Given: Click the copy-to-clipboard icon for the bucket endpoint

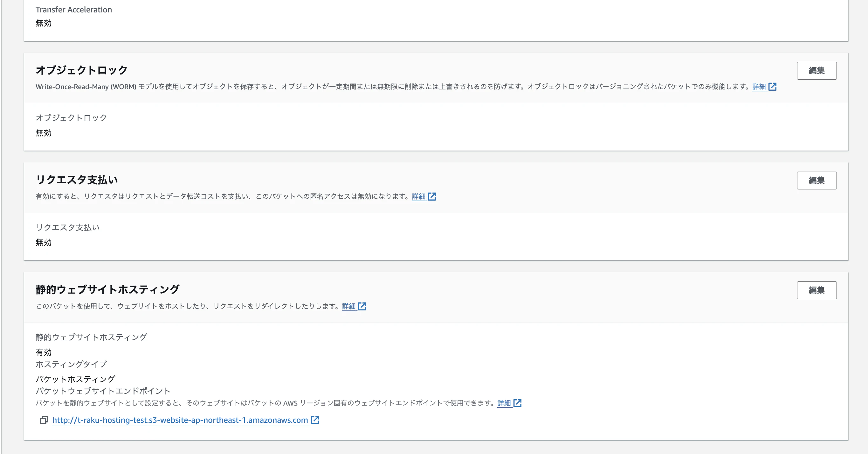Looking at the screenshot, I should tap(44, 421).
